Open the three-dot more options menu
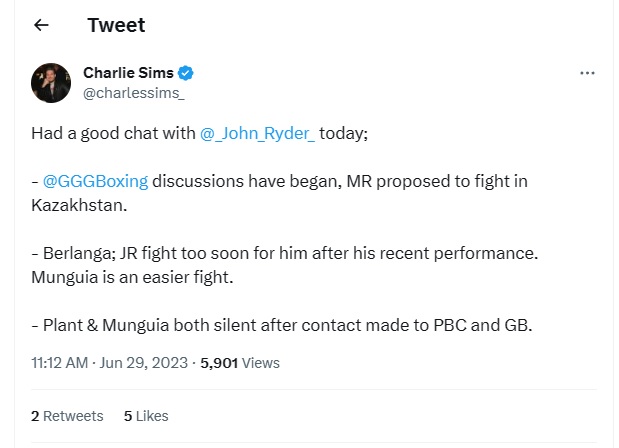This screenshot has height=448, width=619. click(x=589, y=74)
